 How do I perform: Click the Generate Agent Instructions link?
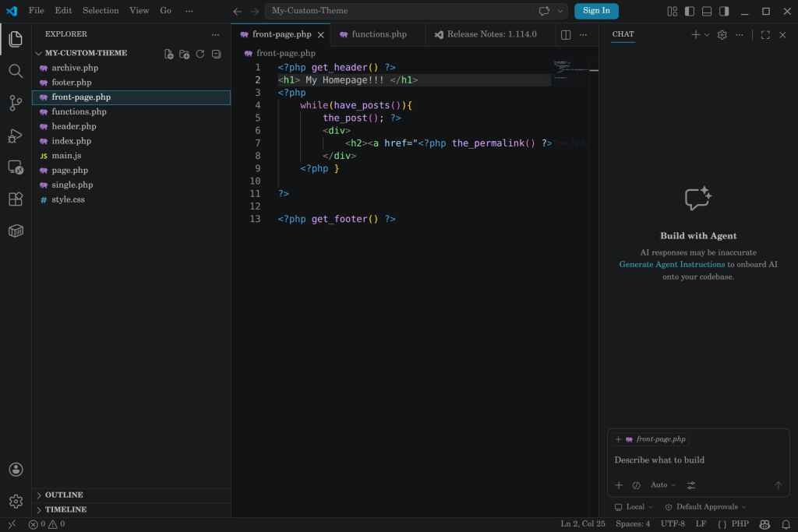click(x=672, y=265)
